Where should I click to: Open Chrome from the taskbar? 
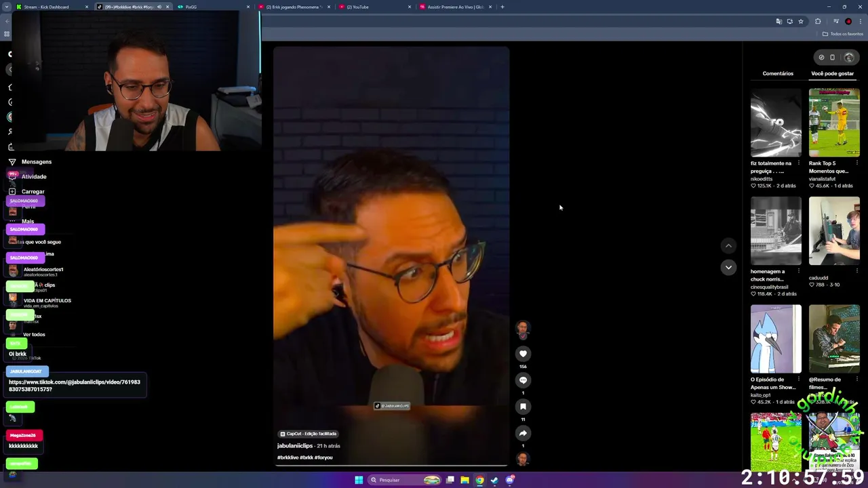tap(479, 480)
